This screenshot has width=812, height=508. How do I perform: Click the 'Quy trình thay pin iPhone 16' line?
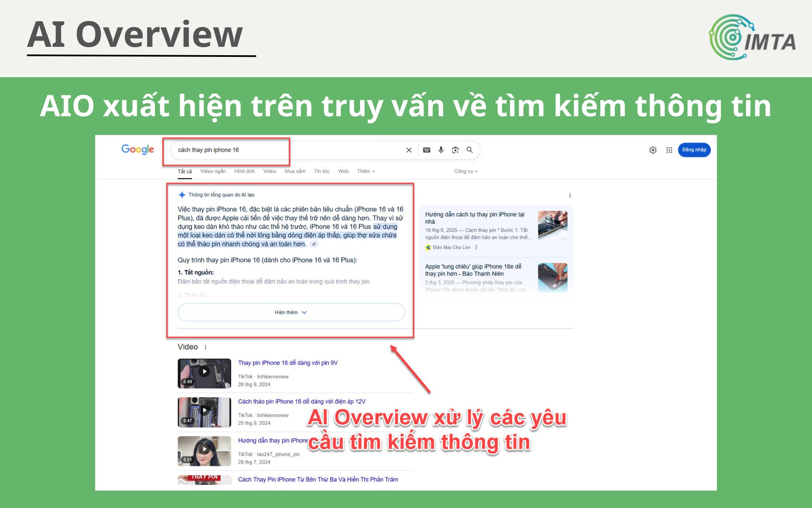click(x=267, y=260)
